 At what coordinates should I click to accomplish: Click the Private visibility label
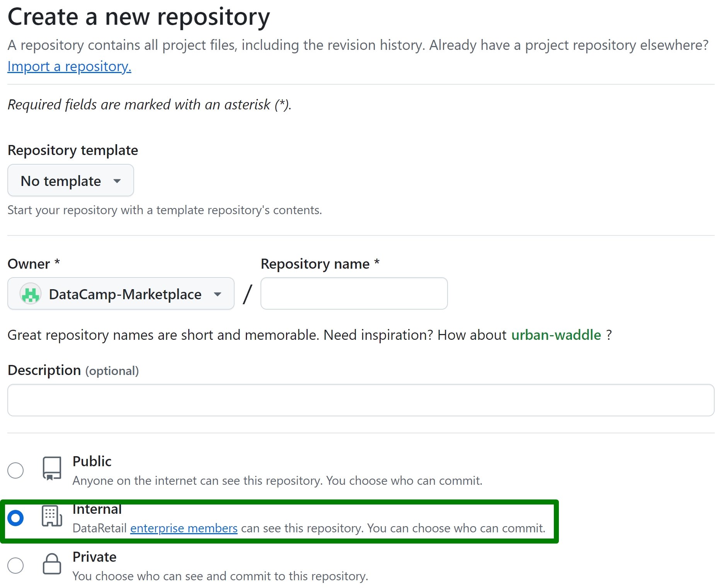click(95, 557)
